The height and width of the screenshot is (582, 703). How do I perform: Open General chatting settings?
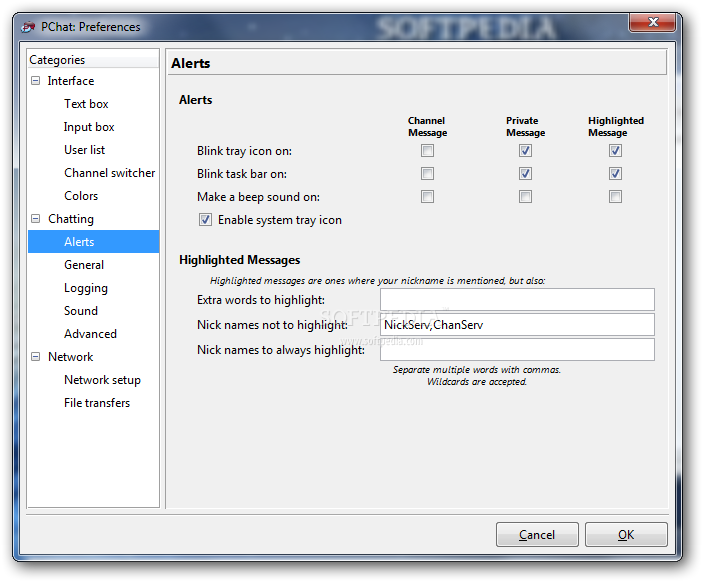[x=84, y=265]
